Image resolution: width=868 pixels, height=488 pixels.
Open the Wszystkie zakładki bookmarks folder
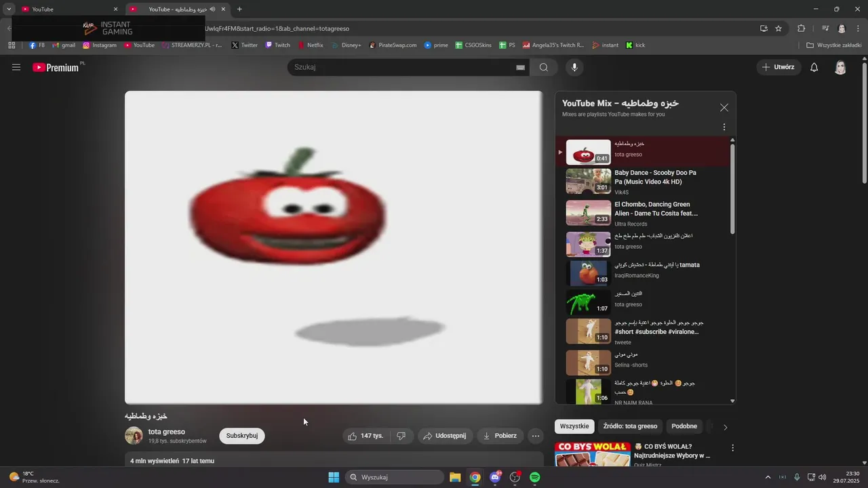coord(834,45)
